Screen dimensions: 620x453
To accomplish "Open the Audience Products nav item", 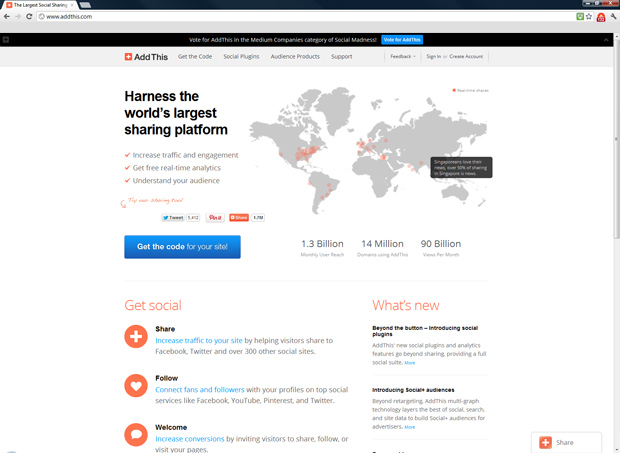I will 295,57.
